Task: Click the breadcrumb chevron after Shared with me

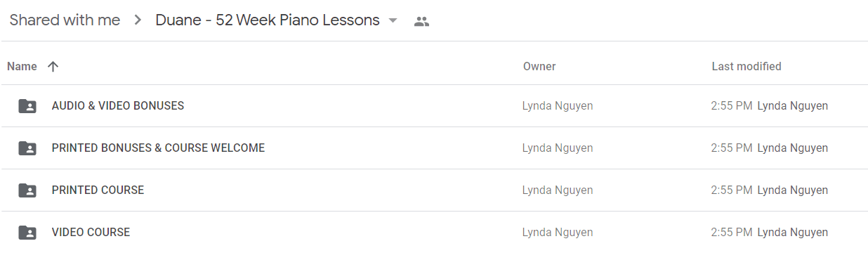Action: [138, 20]
